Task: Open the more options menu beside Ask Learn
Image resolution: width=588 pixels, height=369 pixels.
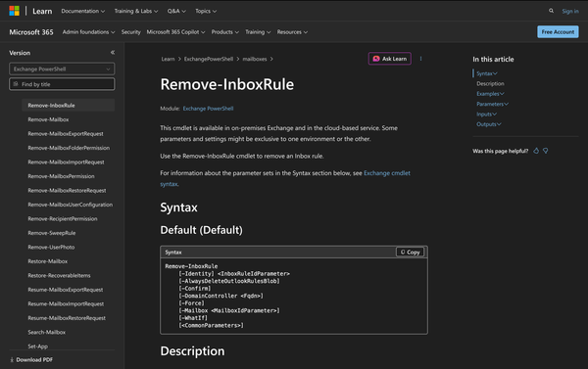Action: coord(420,59)
